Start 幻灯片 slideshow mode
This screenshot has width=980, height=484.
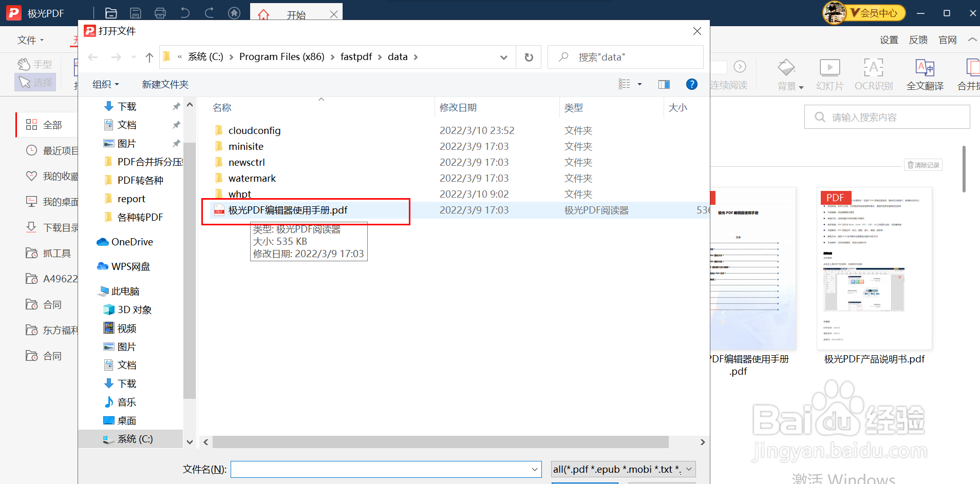point(830,75)
